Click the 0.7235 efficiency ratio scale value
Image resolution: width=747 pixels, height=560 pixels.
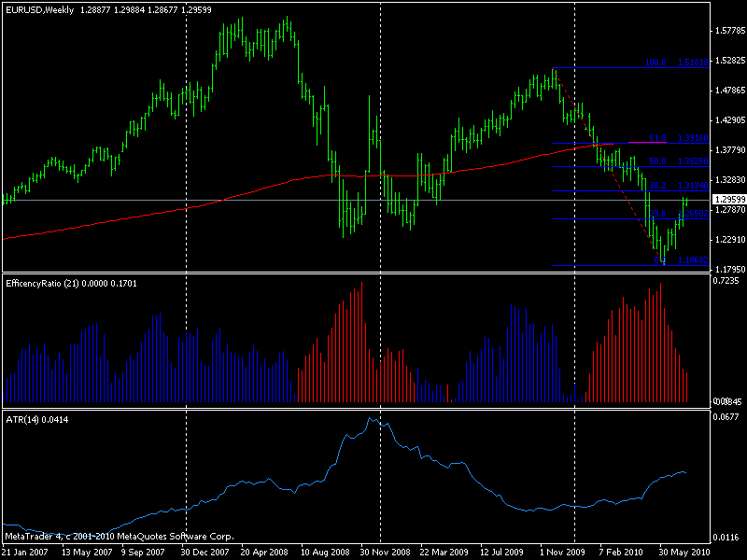point(728,281)
